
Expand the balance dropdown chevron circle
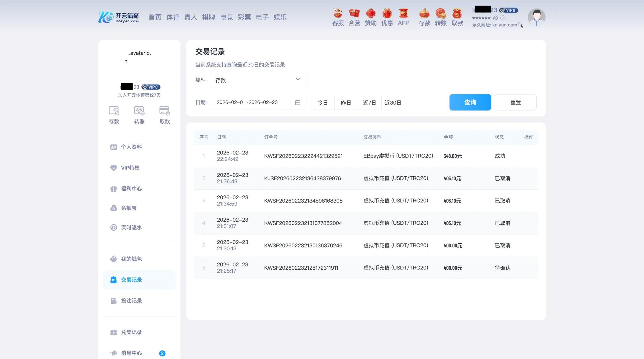click(503, 18)
